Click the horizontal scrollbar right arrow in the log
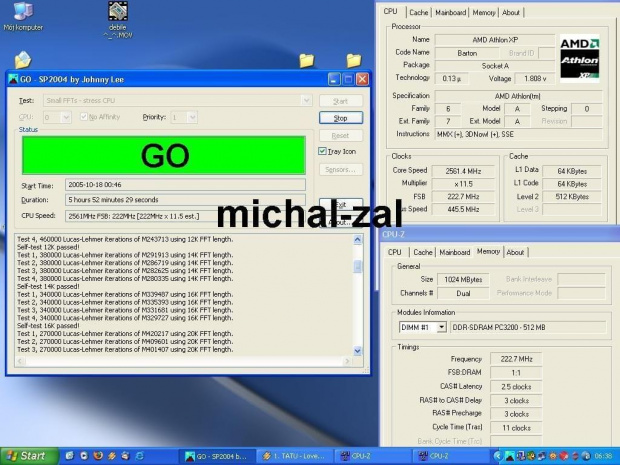Image resolution: width=620 pixels, height=465 pixels. (347, 361)
